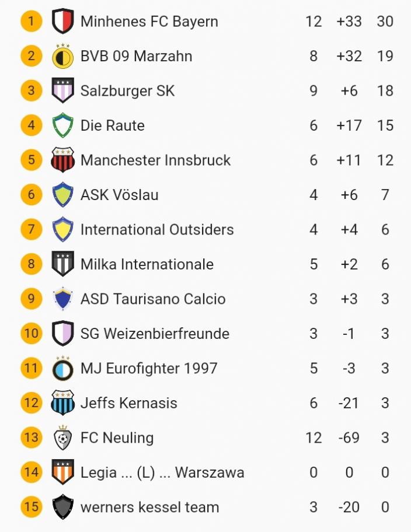Click Die Raute green shield crest
Screen dimensions: 411x532
click(62, 125)
